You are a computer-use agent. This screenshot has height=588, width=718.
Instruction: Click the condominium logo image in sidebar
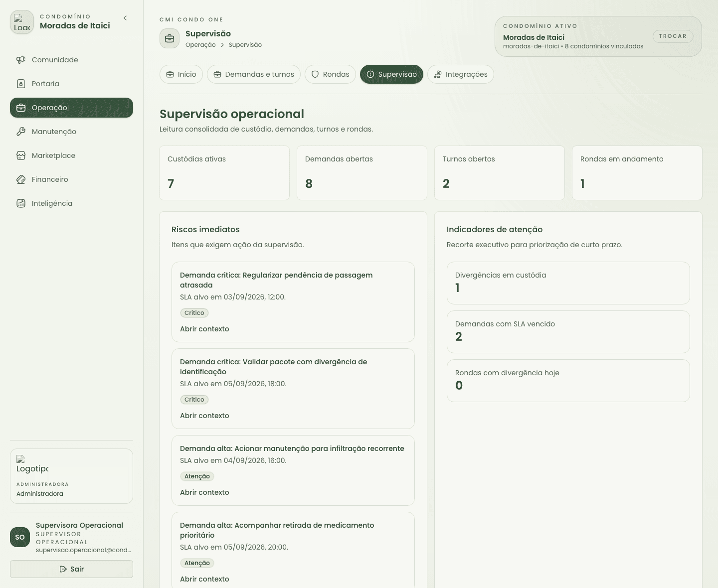22,22
